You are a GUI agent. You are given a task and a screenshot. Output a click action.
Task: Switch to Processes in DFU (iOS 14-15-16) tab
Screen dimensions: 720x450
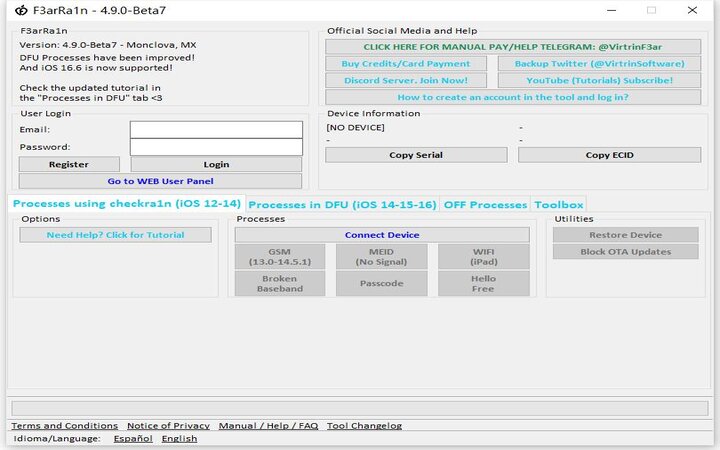343,205
